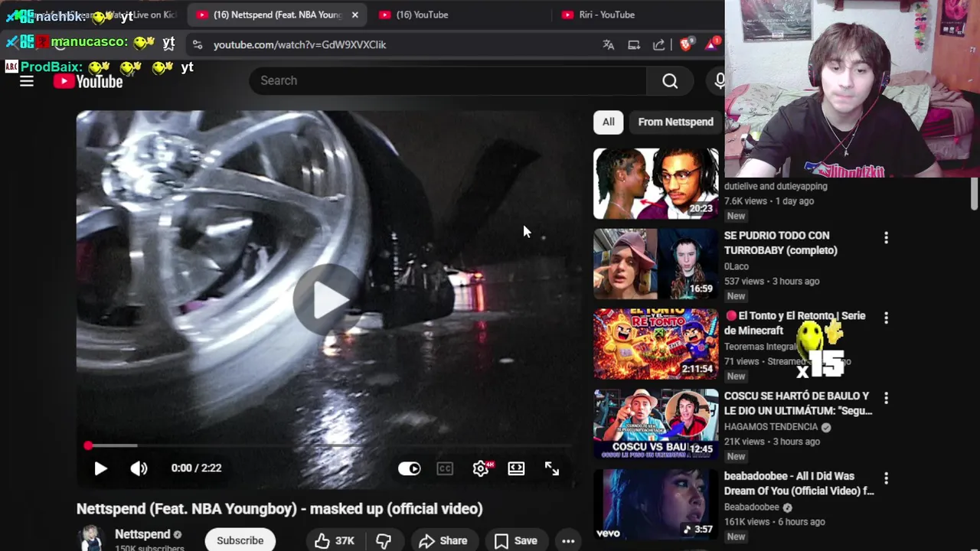Click the COSCU SE HARTÓ DE BAULO title
Viewport: 980px width, 551px height.
tap(798, 403)
